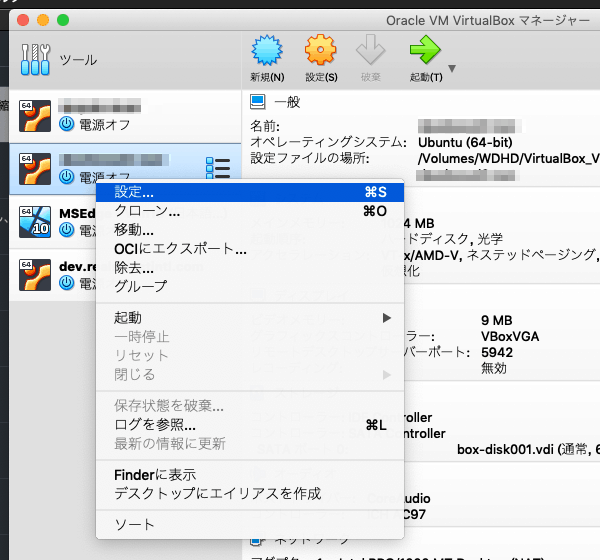Image resolution: width=600 pixels, height=560 pixels.
Task: Expand the 起動 submenu
Action: 250,318
